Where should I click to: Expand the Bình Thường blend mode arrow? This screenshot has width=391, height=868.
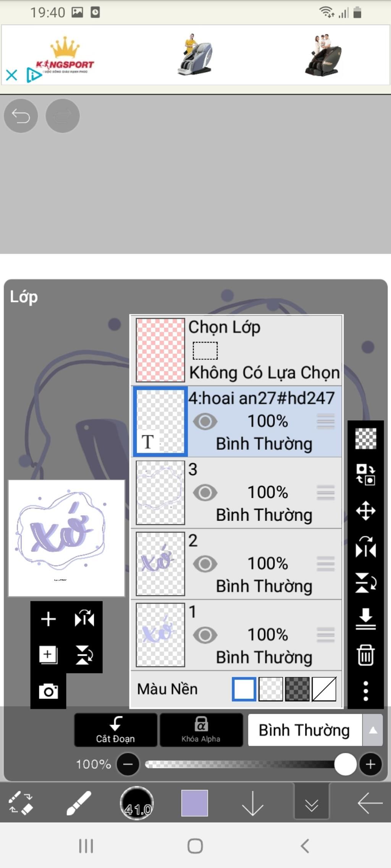(x=373, y=730)
